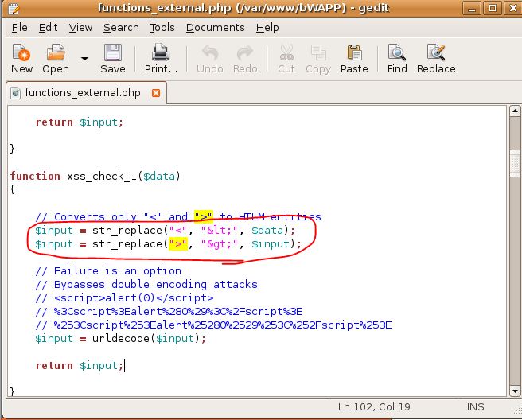The image size is (522, 420).
Task: Click the comment '// Failure is an option'
Action: 108,271
